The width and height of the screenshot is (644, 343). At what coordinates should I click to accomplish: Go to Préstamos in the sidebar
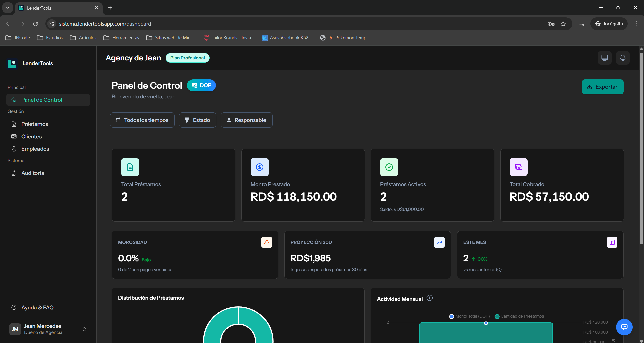point(34,124)
